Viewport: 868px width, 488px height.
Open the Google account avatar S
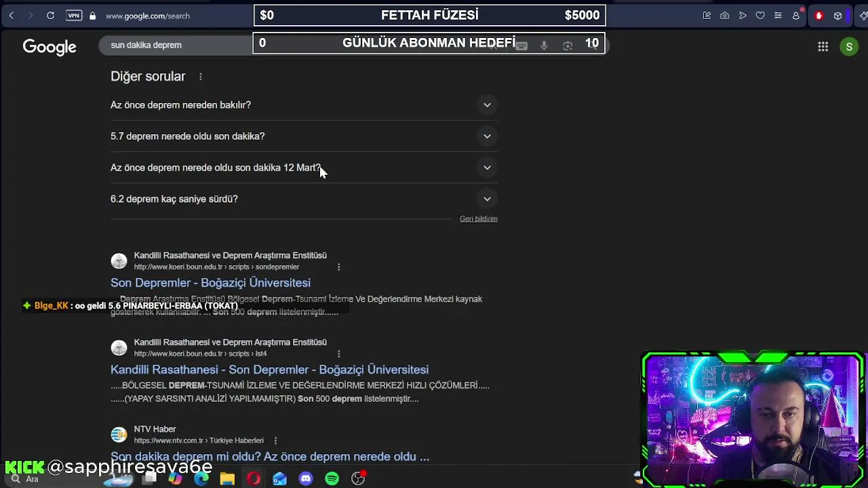pyautogui.click(x=849, y=47)
